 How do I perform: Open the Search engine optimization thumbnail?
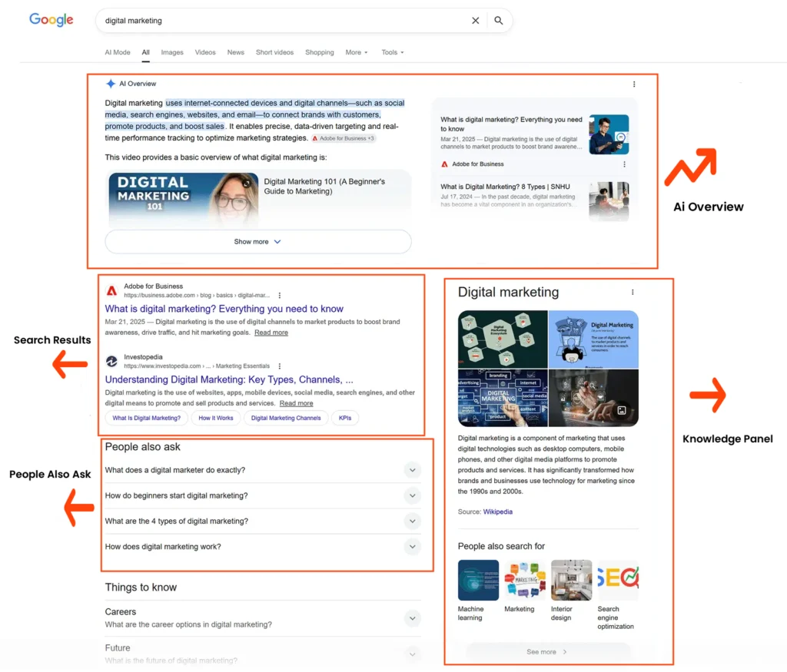618,581
